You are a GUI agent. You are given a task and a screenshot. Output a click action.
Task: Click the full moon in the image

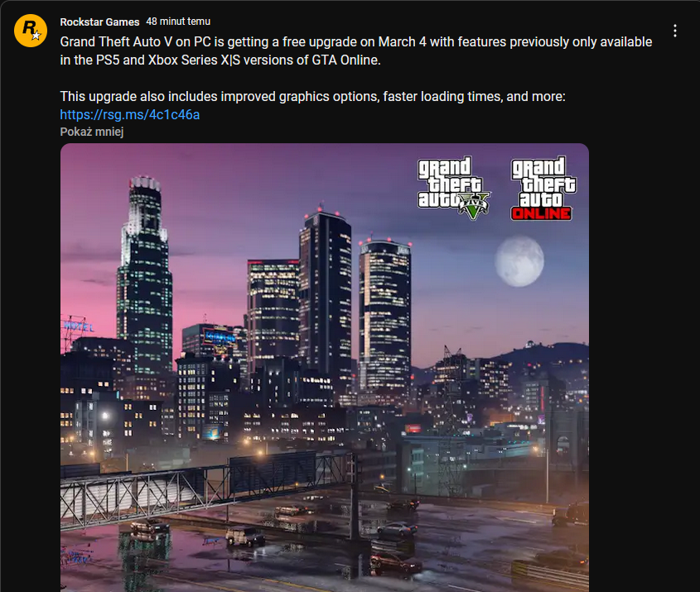519,262
